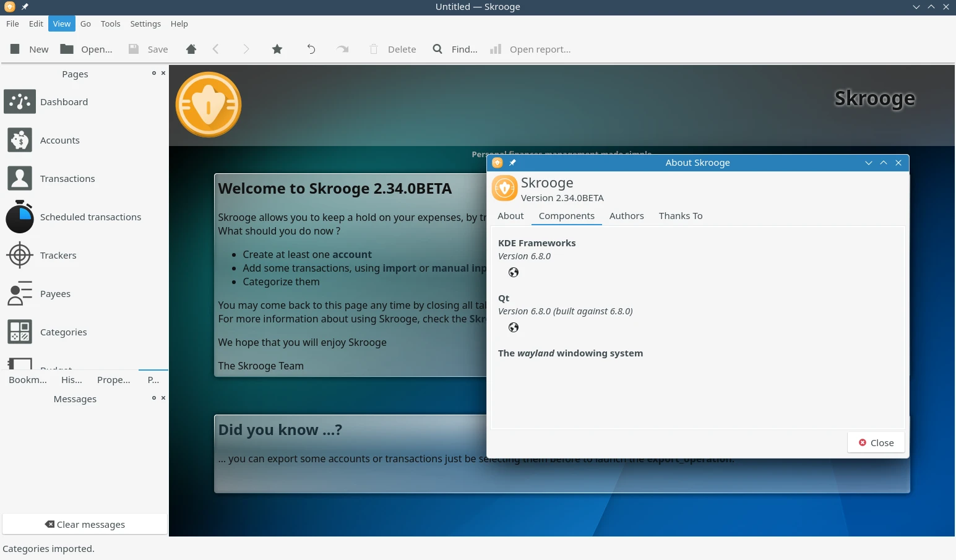Open the Categories page icon
Image resolution: width=956 pixels, height=560 pixels.
coord(20,332)
